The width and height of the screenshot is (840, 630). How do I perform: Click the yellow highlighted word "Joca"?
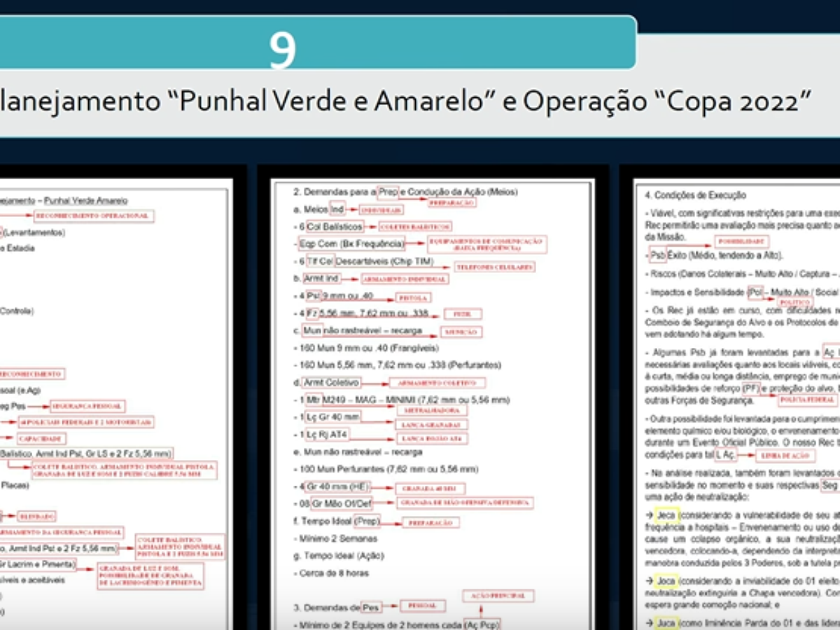click(x=665, y=581)
